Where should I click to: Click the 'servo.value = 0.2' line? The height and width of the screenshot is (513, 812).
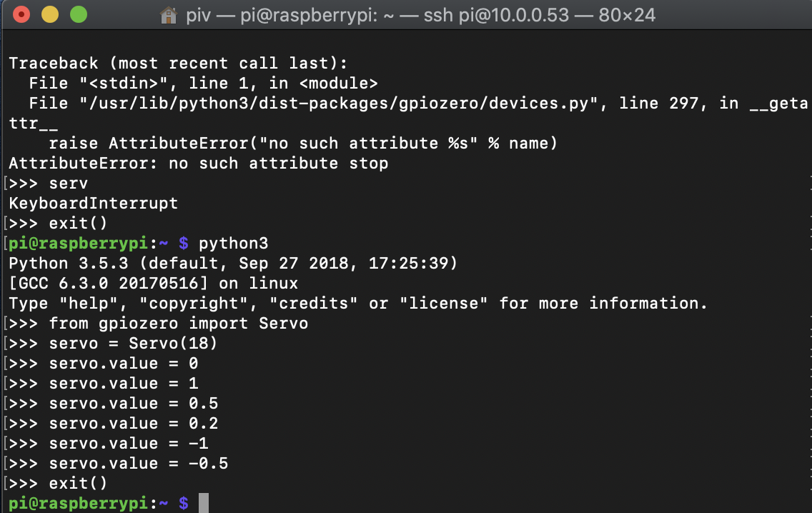(x=134, y=424)
